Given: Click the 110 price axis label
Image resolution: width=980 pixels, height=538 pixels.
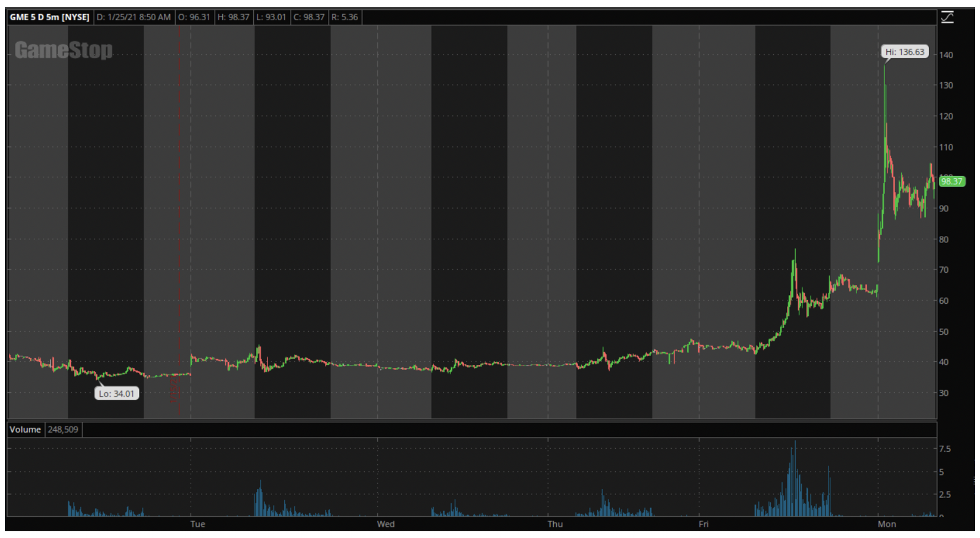Looking at the screenshot, I should (946, 147).
